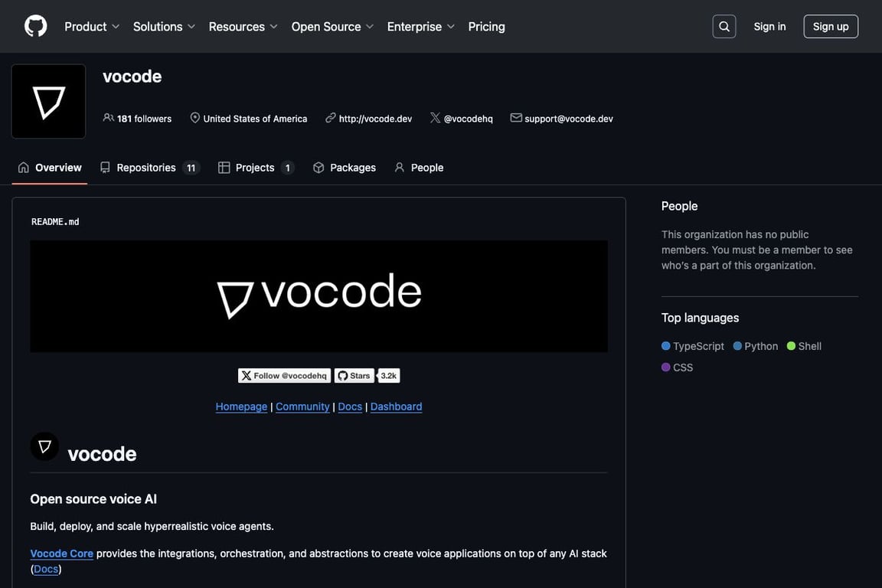Select the CSS language color dot
The width and height of the screenshot is (882, 588).
[x=666, y=367]
